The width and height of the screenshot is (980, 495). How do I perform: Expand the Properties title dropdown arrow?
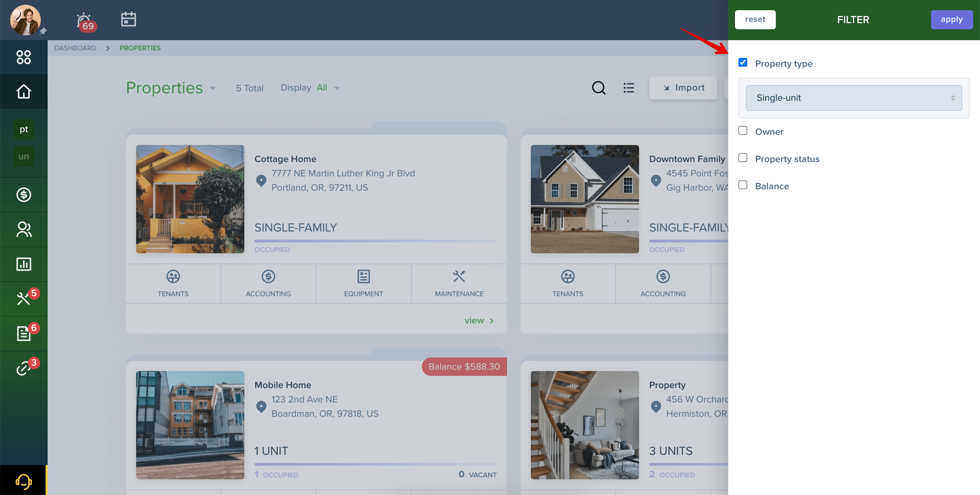point(213,88)
